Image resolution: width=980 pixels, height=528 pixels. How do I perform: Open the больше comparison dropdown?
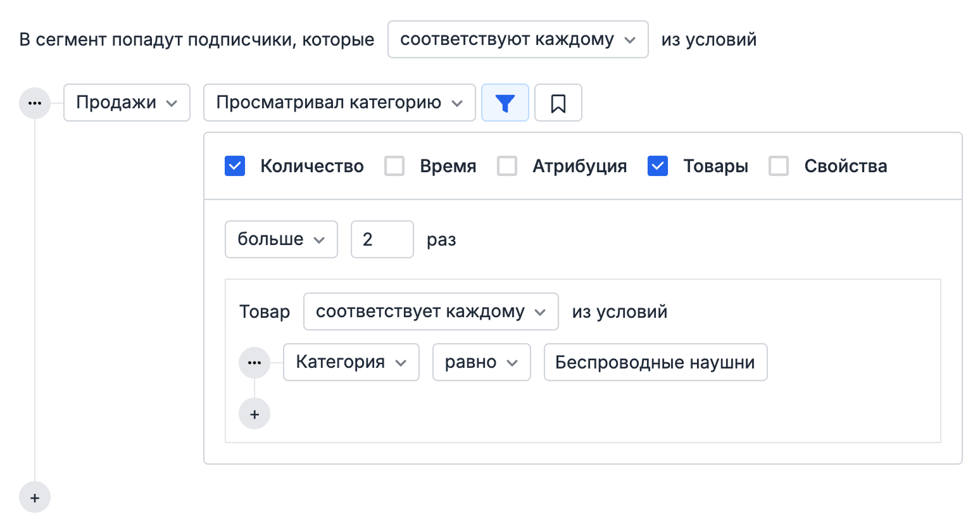pos(281,239)
